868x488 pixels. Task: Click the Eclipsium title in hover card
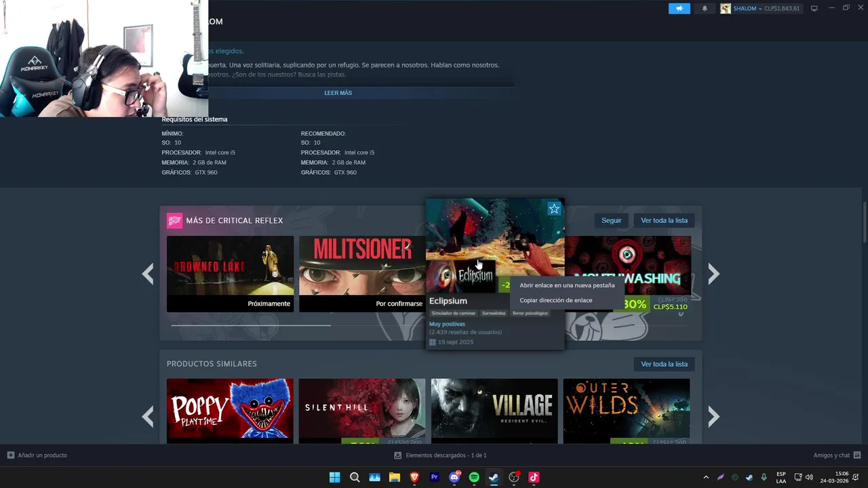coord(448,301)
